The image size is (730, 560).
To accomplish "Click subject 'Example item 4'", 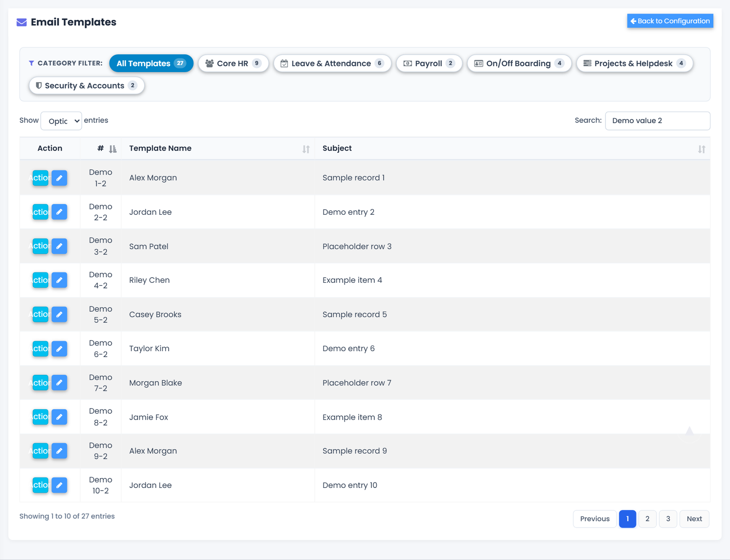I will tap(352, 280).
